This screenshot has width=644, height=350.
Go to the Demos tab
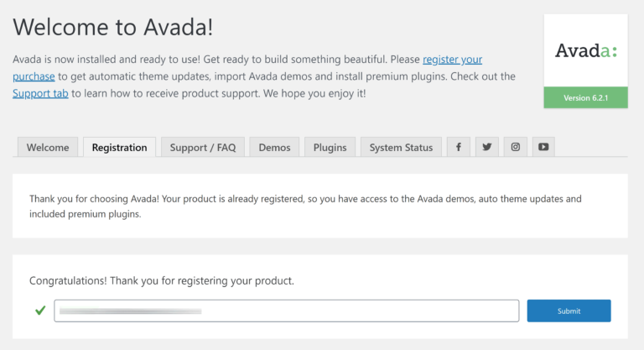point(274,148)
